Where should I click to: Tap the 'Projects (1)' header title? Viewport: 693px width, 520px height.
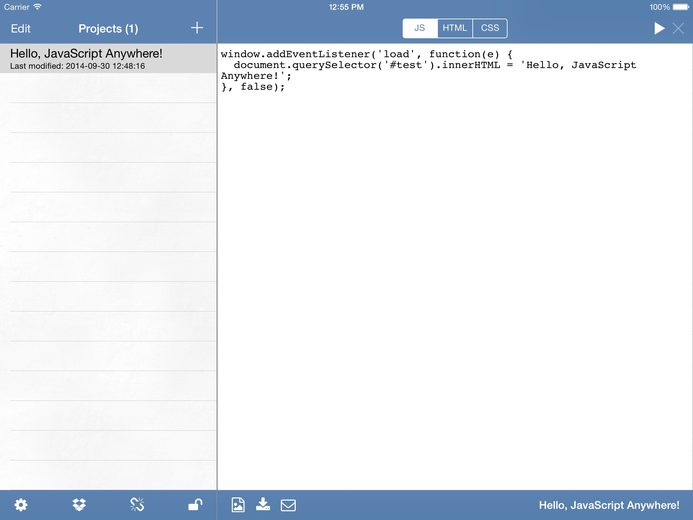[x=108, y=29]
